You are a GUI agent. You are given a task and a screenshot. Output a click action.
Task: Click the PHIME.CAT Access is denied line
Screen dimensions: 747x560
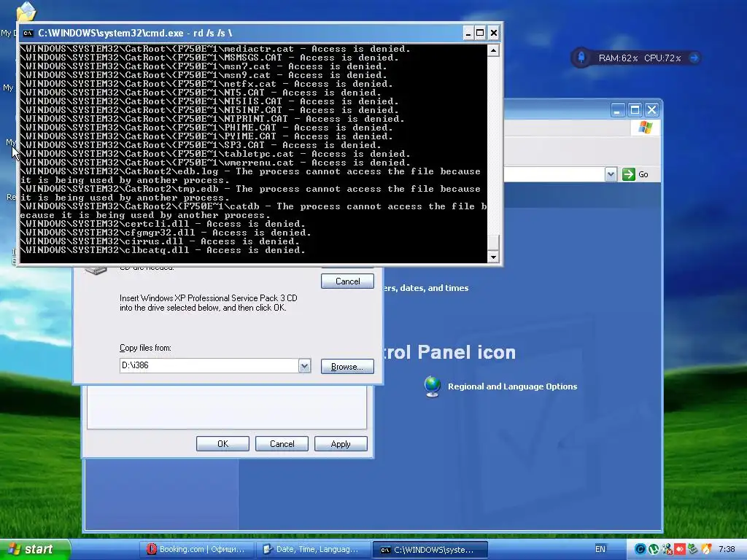206,128
